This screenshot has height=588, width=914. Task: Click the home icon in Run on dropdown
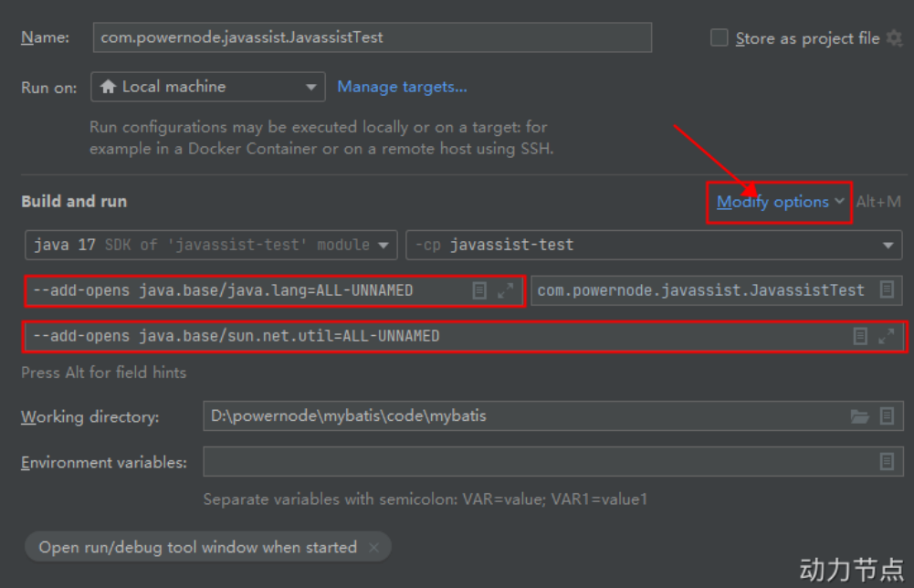(107, 87)
